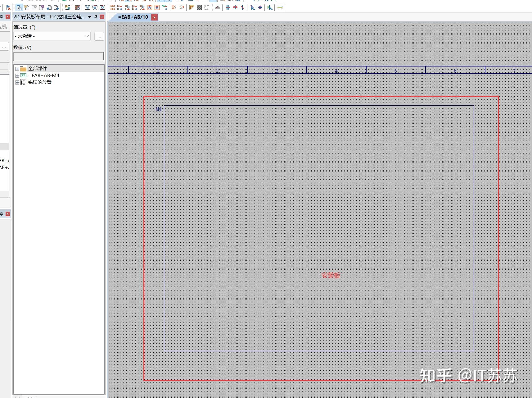Open the hatch pattern fill tool
The width and height of the screenshot is (532, 398).
click(199, 7)
